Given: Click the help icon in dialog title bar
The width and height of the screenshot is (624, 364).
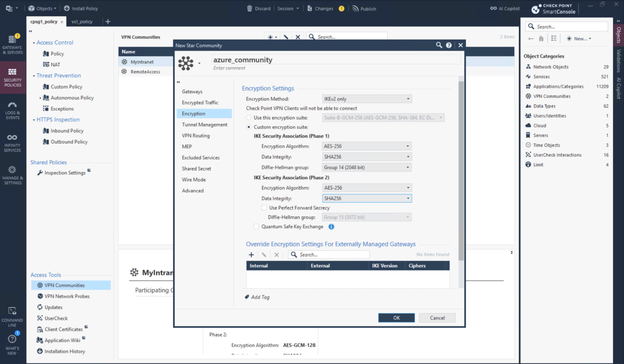Looking at the screenshot, I should point(449,45).
